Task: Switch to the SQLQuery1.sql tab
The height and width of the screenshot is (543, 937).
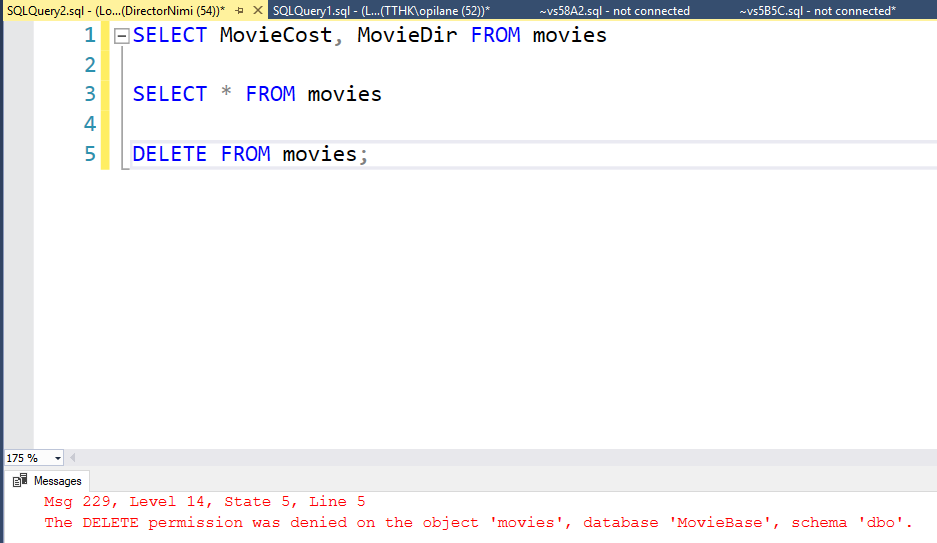Action: tap(380, 10)
